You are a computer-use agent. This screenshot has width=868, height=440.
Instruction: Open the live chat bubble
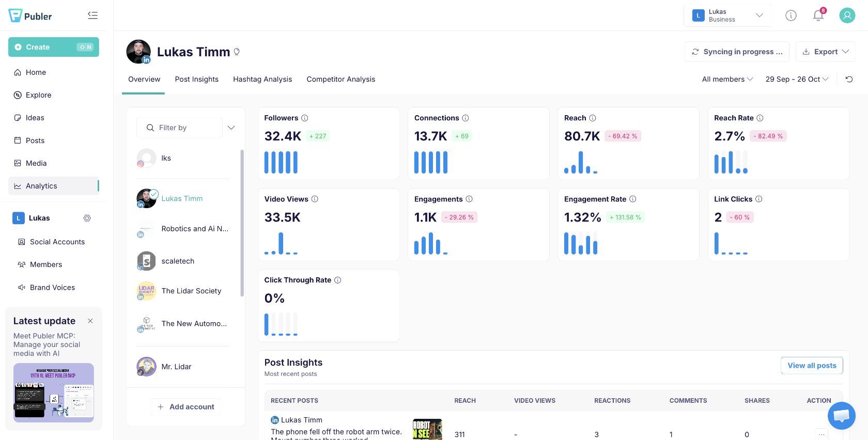pos(842,416)
